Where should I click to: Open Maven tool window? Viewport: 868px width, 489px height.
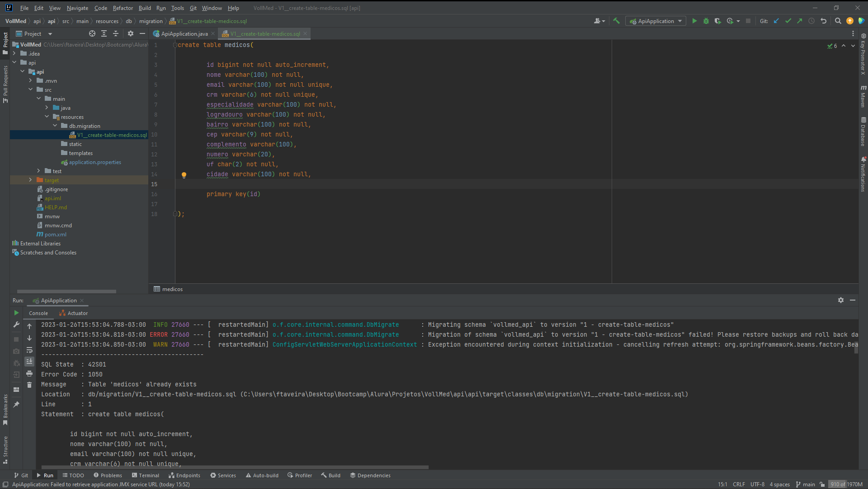coord(863,96)
